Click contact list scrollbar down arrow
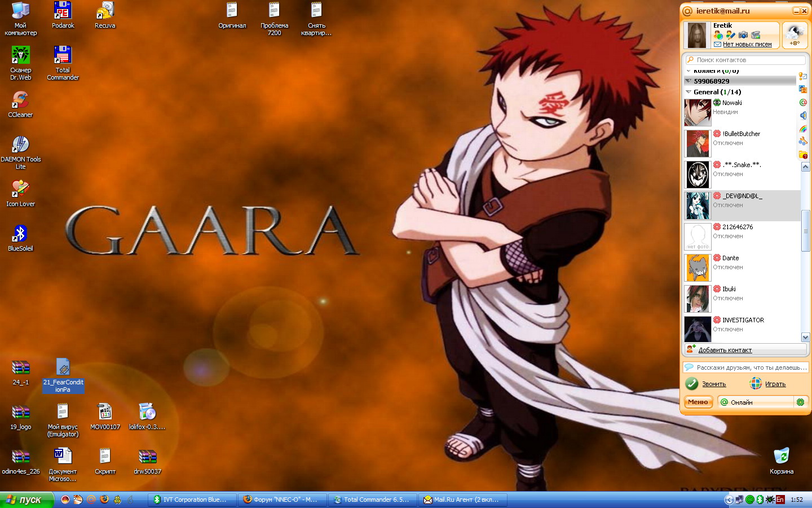Image resolution: width=812 pixels, height=508 pixels. [805, 337]
